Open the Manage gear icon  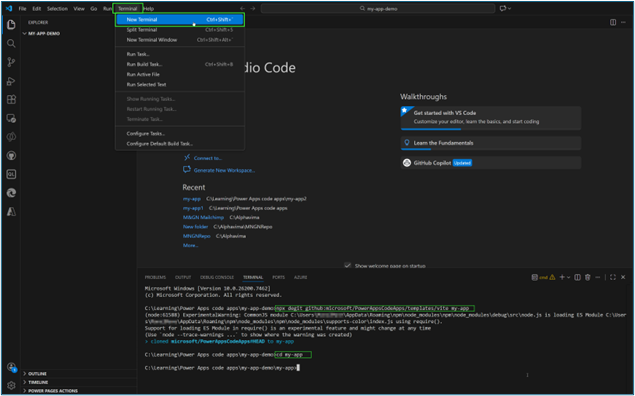pos(11,385)
